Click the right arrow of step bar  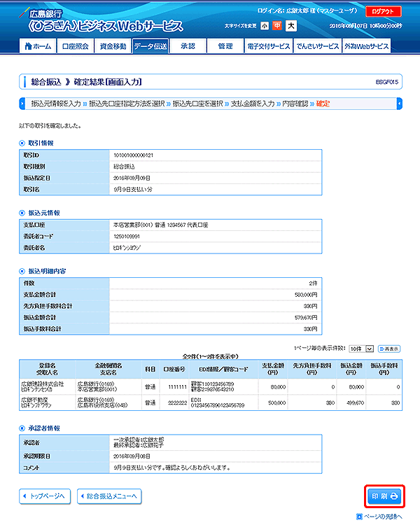click(399, 104)
